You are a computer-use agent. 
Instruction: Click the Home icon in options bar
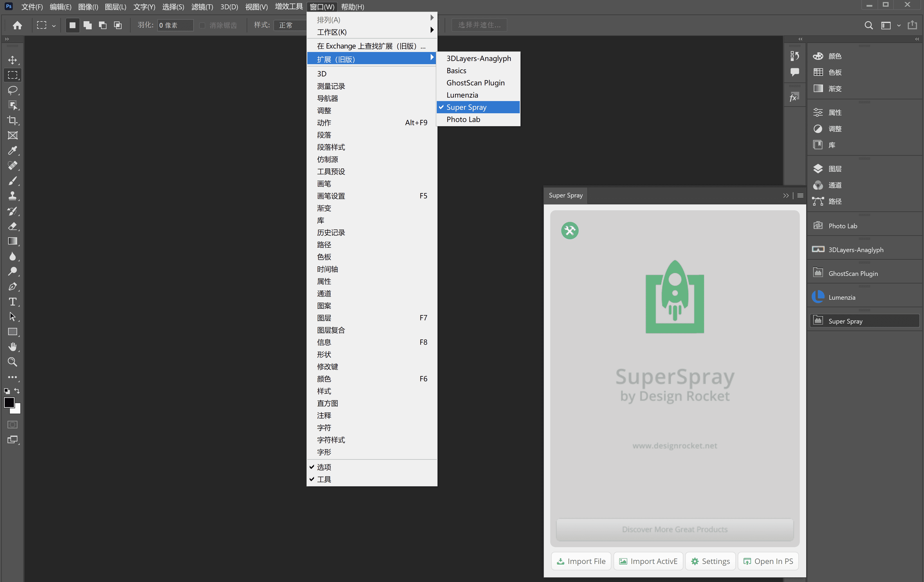(17, 25)
